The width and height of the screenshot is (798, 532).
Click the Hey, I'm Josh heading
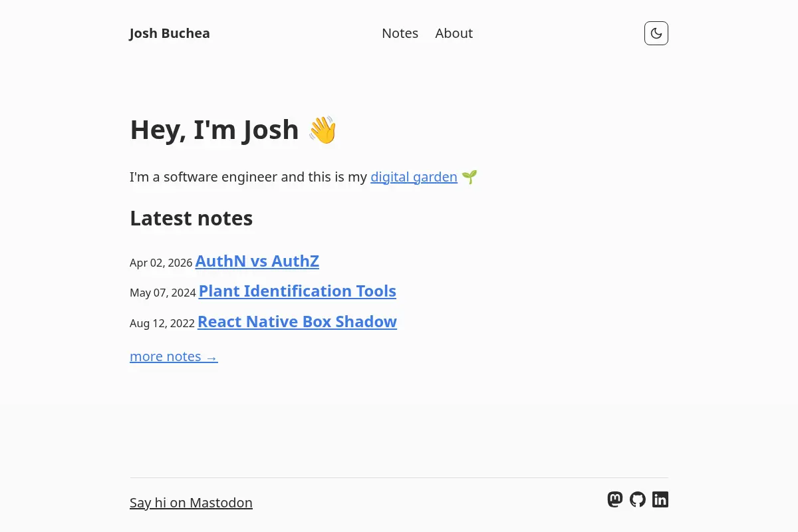click(233, 130)
